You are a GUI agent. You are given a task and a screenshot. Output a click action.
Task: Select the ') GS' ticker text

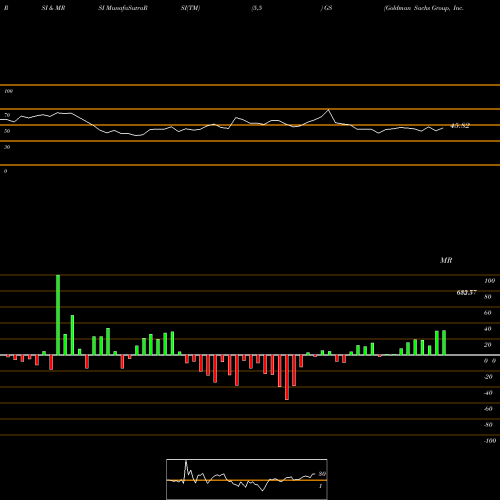326,8
